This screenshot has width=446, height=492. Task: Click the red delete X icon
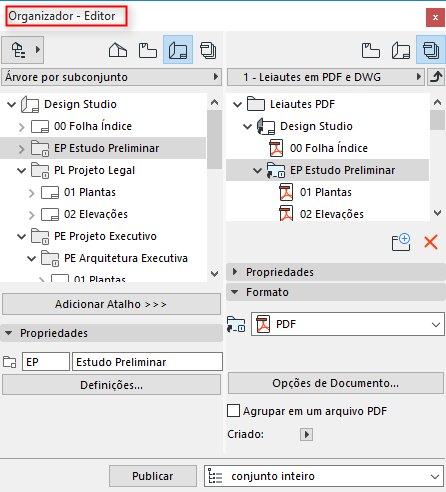(431, 242)
